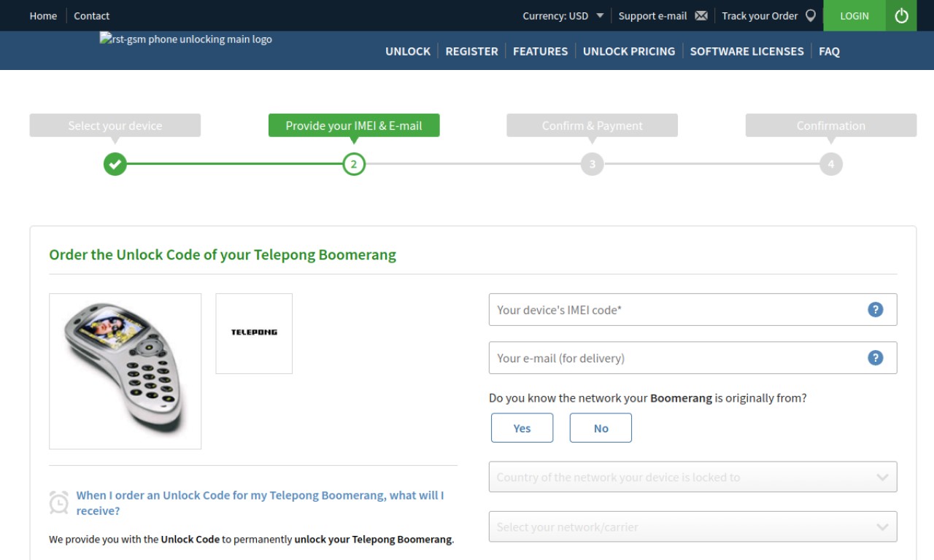The image size is (934, 560).
Task: Click the e-mail field help question icon
Action: 876,357
